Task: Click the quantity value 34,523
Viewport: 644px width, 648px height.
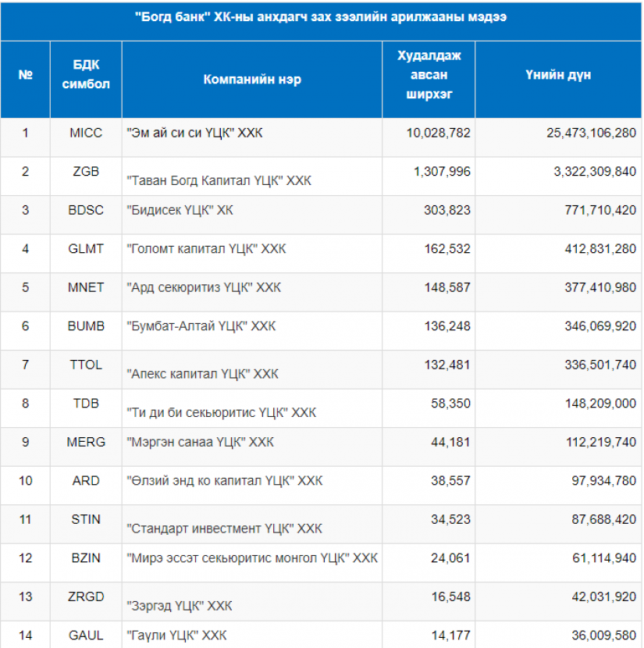Action: (450, 519)
